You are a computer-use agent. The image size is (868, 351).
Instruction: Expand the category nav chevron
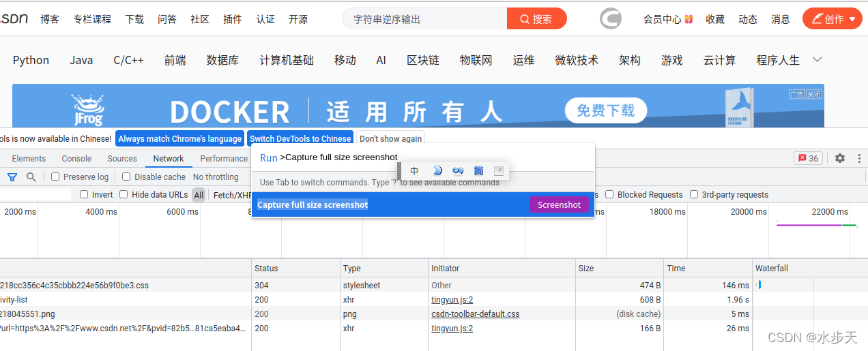coord(818,60)
